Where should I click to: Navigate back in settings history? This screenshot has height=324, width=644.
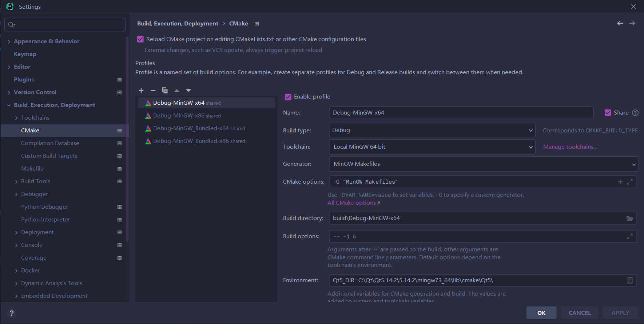[620, 23]
